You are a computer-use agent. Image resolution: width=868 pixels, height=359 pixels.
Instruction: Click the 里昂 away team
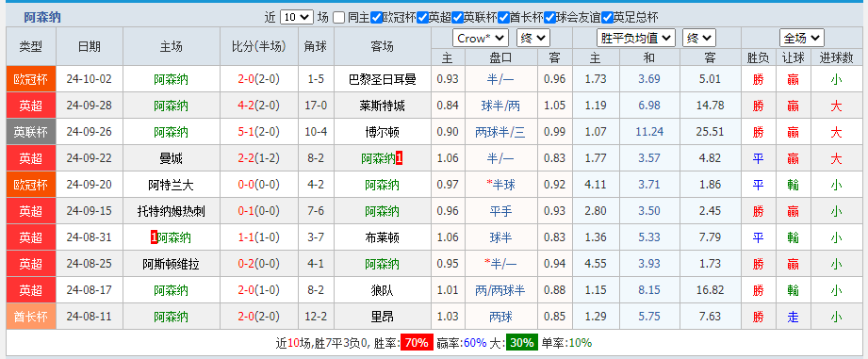pyautogui.click(x=383, y=317)
